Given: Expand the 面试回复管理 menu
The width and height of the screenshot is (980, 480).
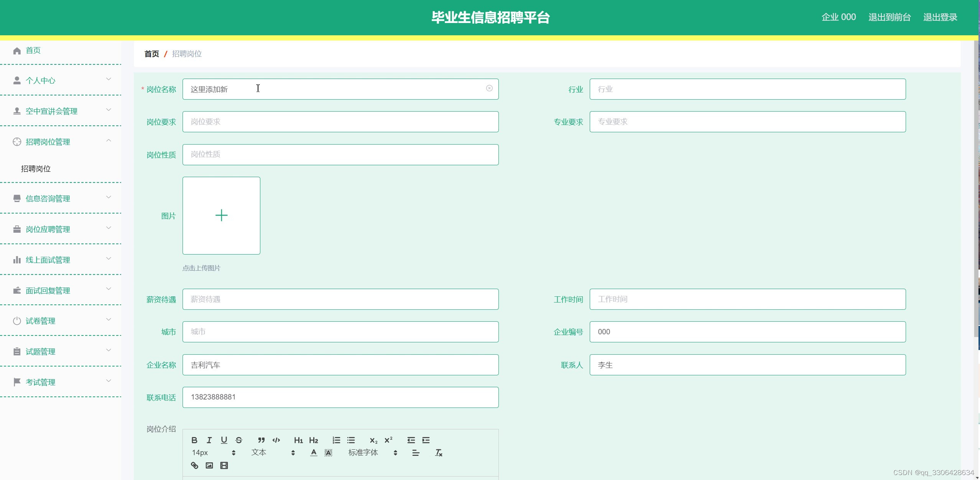Looking at the screenshot, I should 61,290.
